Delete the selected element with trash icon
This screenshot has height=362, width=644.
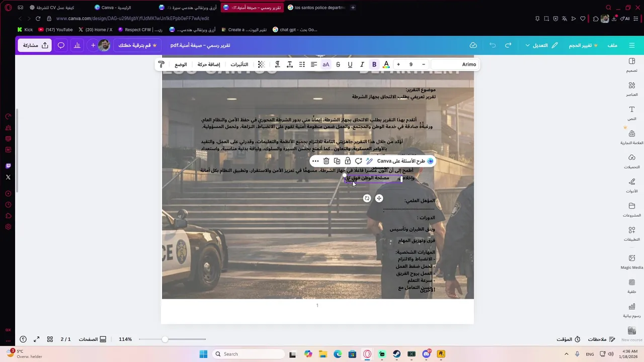coord(326,161)
